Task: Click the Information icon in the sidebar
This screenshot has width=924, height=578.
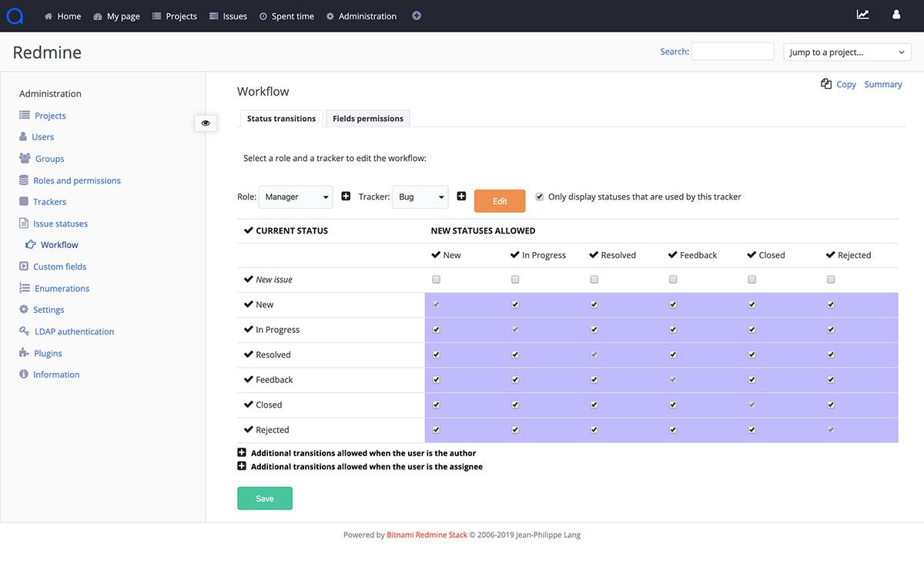Action: pyautogui.click(x=24, y=374)
